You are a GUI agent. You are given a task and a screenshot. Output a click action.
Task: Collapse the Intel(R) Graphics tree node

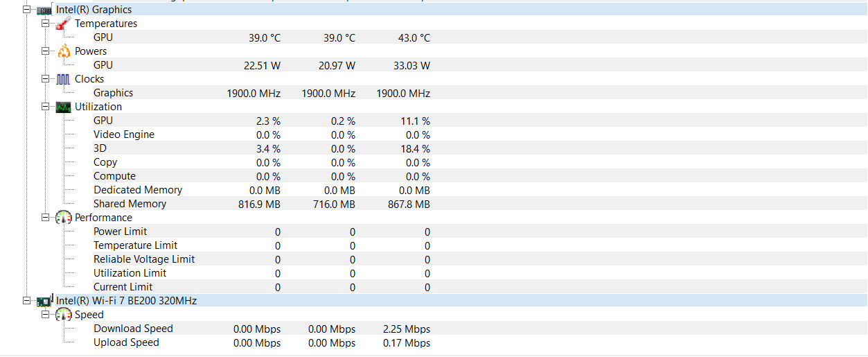26,10
